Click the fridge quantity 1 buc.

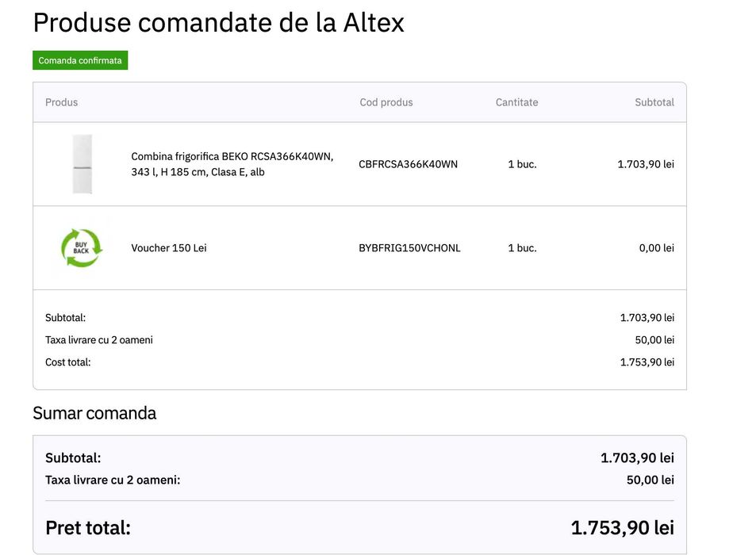(522, 164)
